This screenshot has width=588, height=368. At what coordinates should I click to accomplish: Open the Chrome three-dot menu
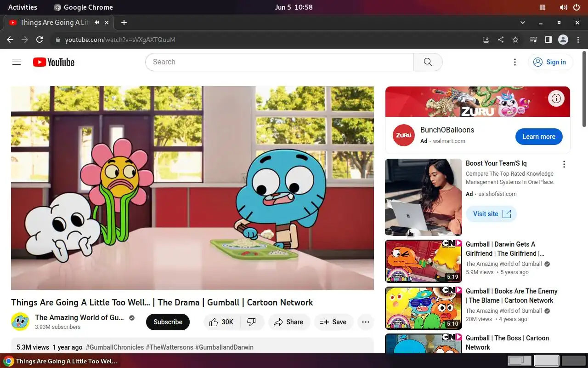tap(578, 40)
